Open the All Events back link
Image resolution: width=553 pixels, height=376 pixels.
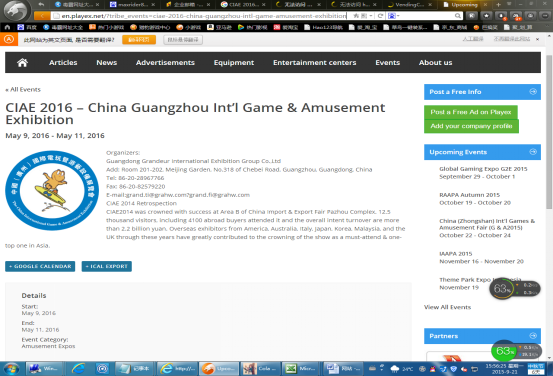pos(23,90)
